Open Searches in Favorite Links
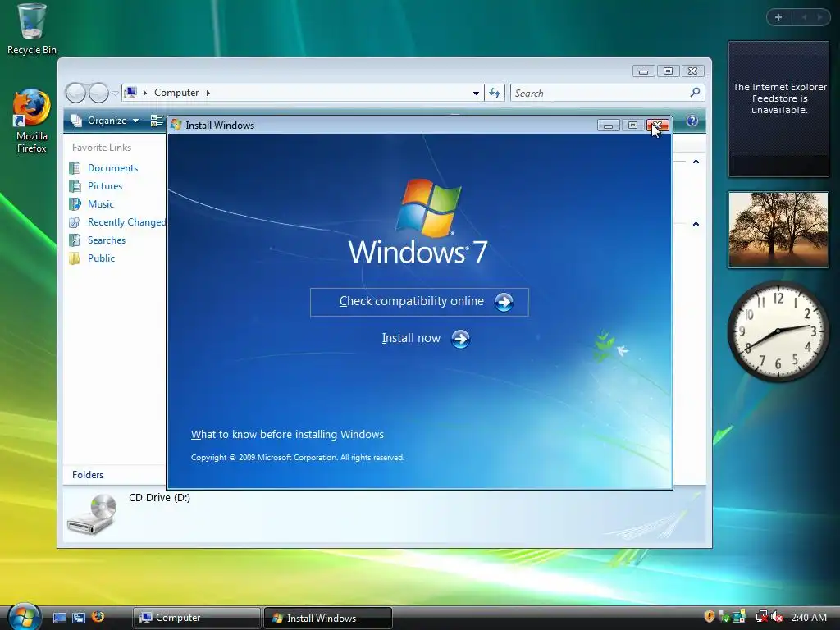Viewport: 840px width, 630px height. tap(107, 240)
